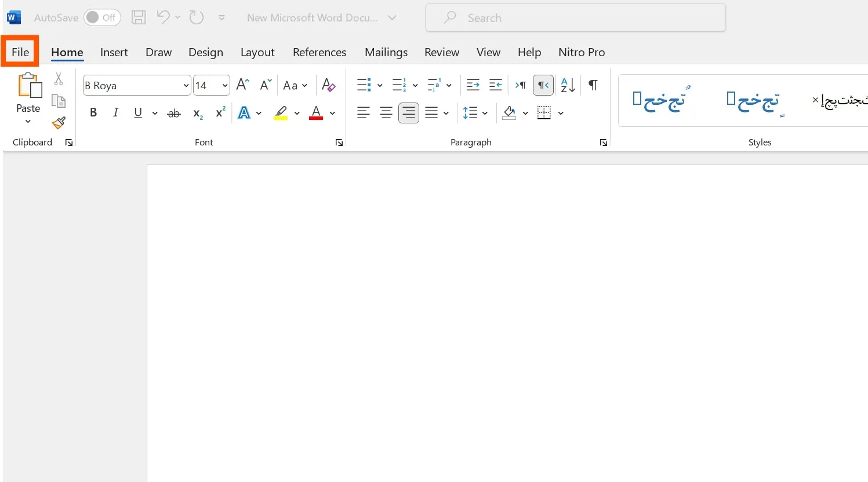Viewport: 868px width, 482px height.
Task: Click the Sort A-Z icon
Action: (568, 85)
